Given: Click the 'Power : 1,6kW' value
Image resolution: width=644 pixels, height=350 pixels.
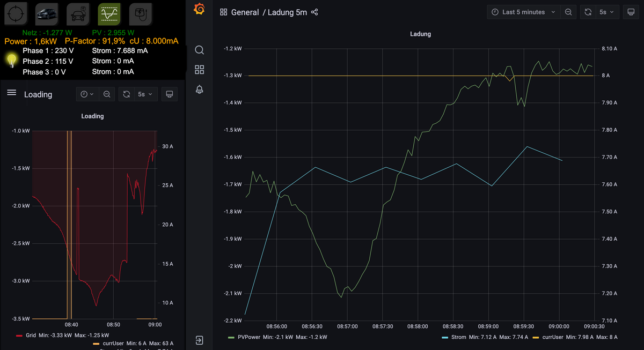Looking at the screenshot, I should 31,41.
